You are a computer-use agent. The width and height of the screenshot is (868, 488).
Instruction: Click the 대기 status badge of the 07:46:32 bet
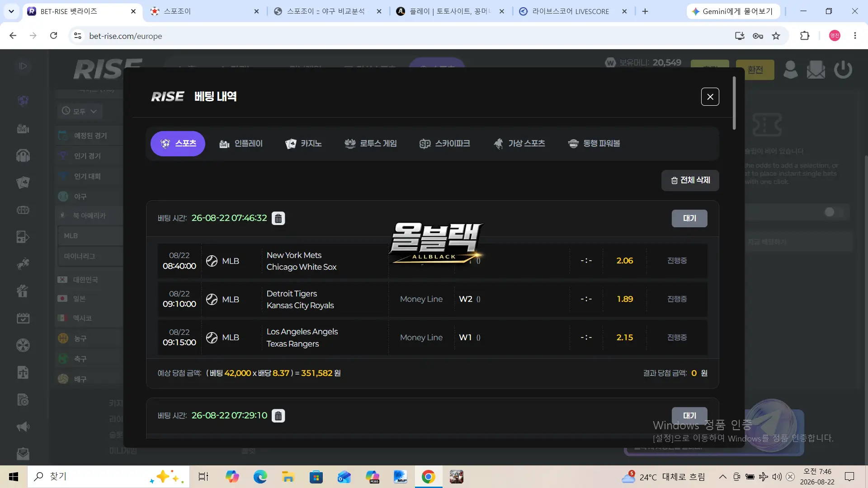pos(689,218)
